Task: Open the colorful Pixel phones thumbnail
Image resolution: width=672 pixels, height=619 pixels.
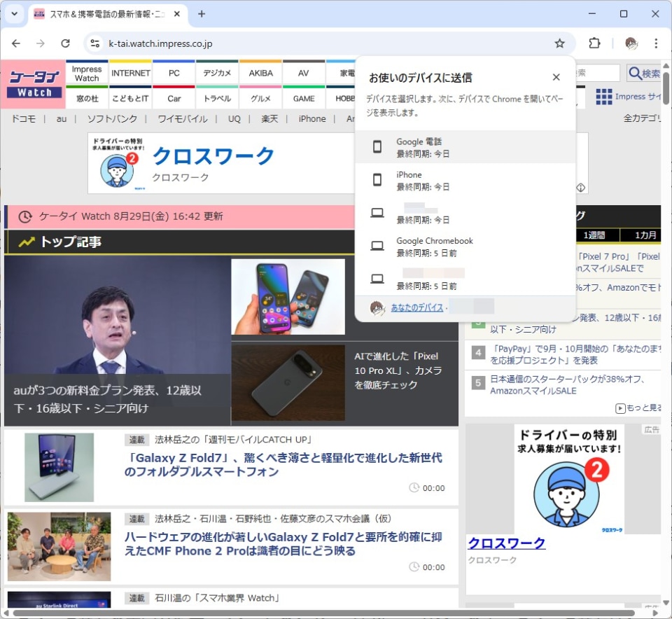Action: [x=288, y=297]
